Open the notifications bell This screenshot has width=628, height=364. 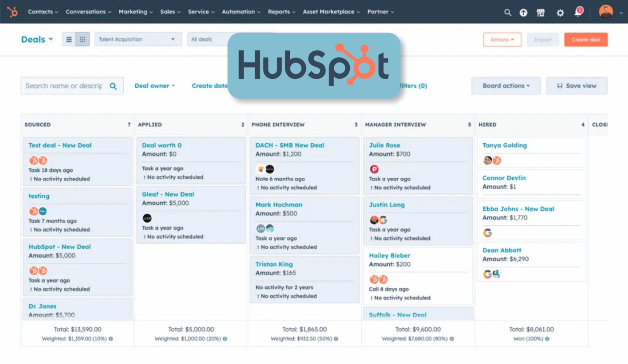pos(578,12)
